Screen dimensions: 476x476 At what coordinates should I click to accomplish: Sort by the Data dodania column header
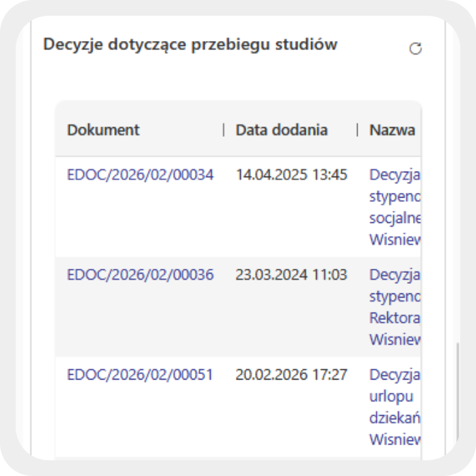pyautogui.click(x=281, y=130)
